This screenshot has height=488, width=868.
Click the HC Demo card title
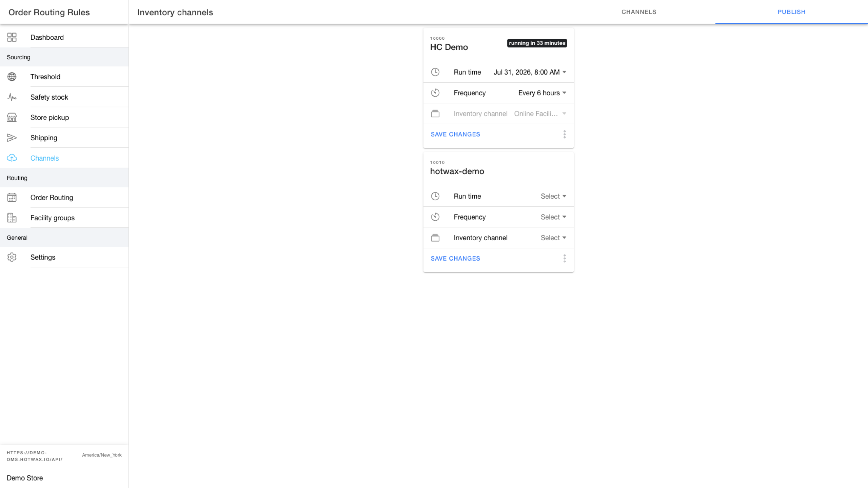pos(449,47)
